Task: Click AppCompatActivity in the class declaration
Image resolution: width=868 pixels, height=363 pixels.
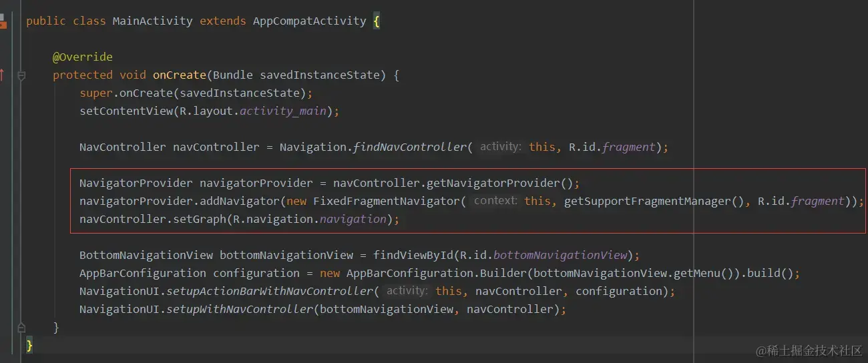Action: click(309, 21)
